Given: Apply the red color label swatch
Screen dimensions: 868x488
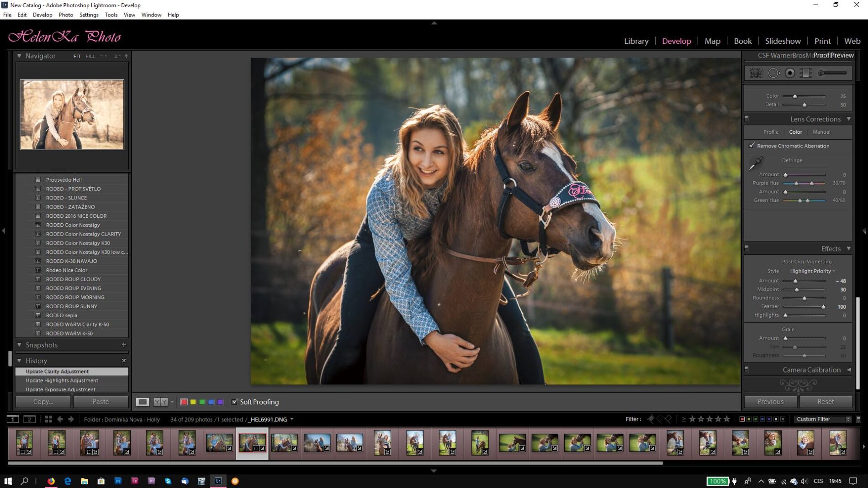Looking at the screenshot, I should tap(184, 402).
